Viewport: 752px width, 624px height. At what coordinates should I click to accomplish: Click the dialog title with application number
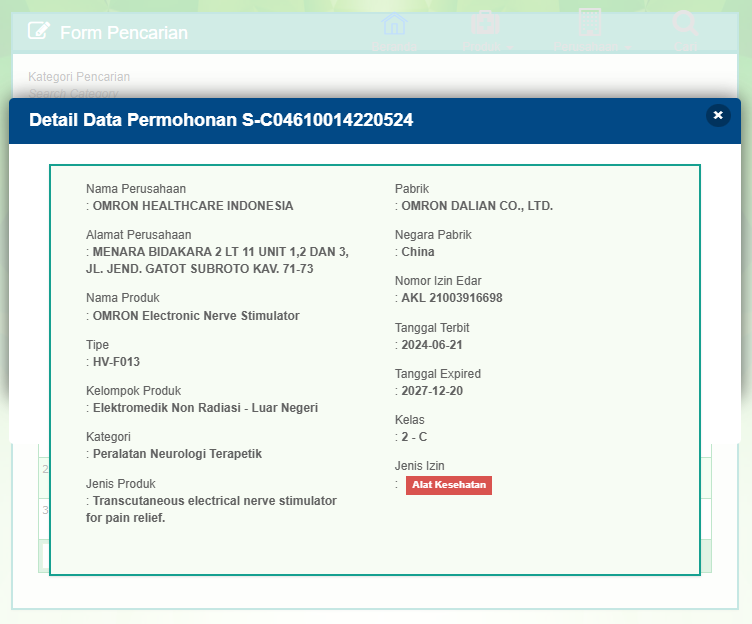221,120
